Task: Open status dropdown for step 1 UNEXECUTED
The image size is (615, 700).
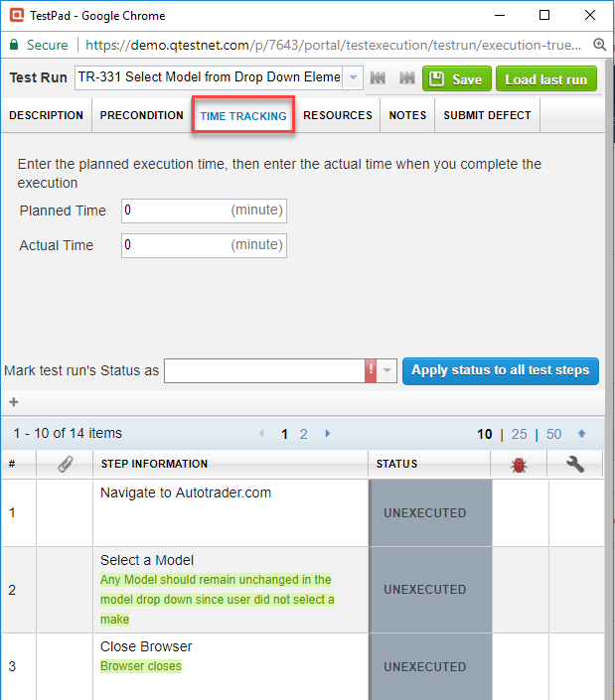Action: 431,513
